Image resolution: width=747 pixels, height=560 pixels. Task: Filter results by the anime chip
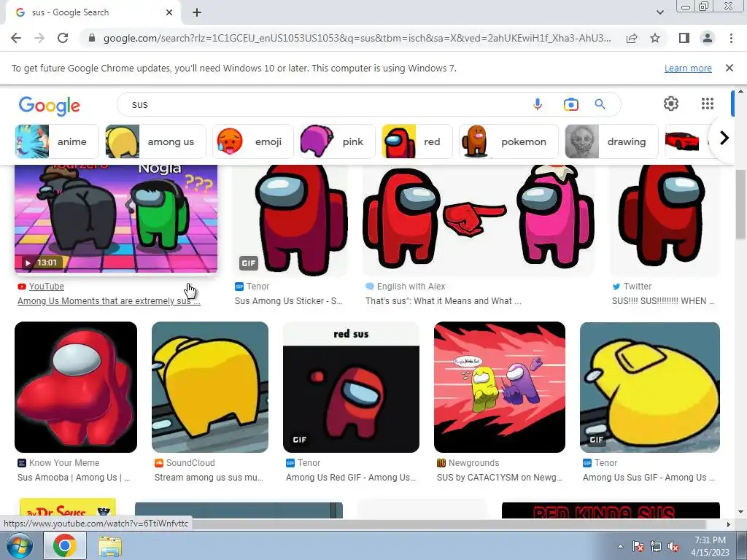pos(57,141)
